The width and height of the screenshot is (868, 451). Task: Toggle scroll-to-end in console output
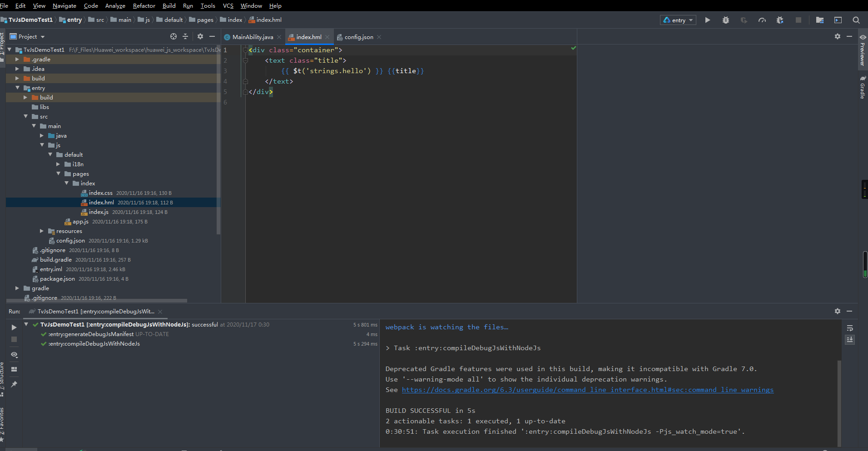850,339
